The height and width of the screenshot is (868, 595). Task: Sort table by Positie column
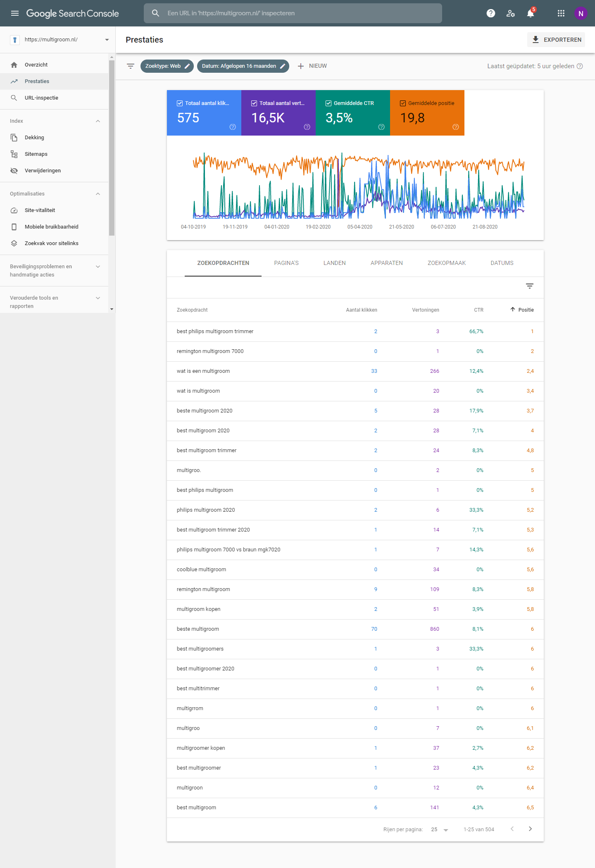(x=522, y=310)
